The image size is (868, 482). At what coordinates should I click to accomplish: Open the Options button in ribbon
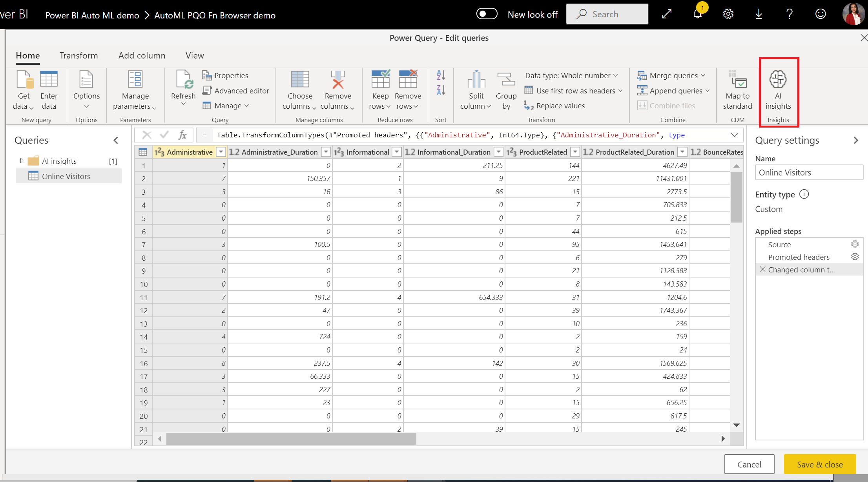[x=86, y=90]
